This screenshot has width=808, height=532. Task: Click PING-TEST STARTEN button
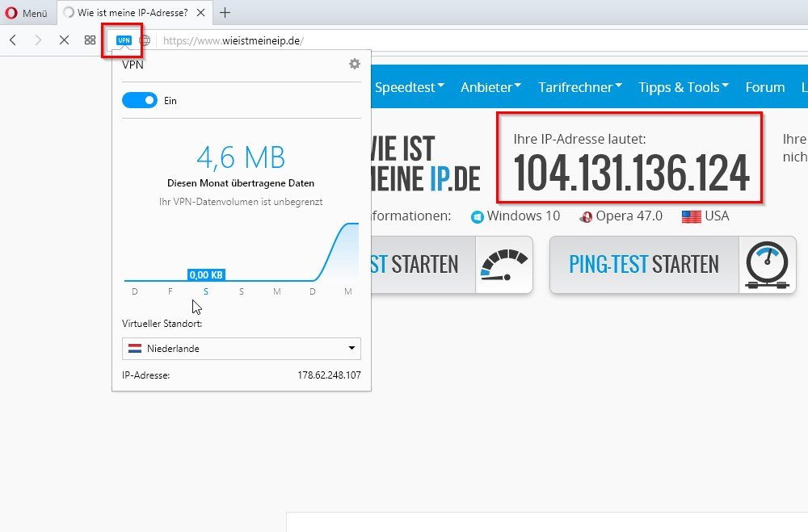point(673,265)
